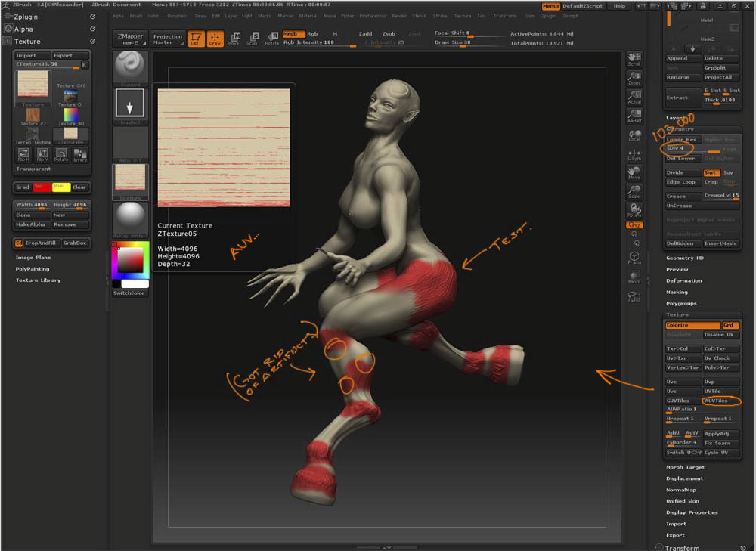The image size is (756, 551).
Task: Click the red Sec gradient swatch
Action: (x=42, y=187)
